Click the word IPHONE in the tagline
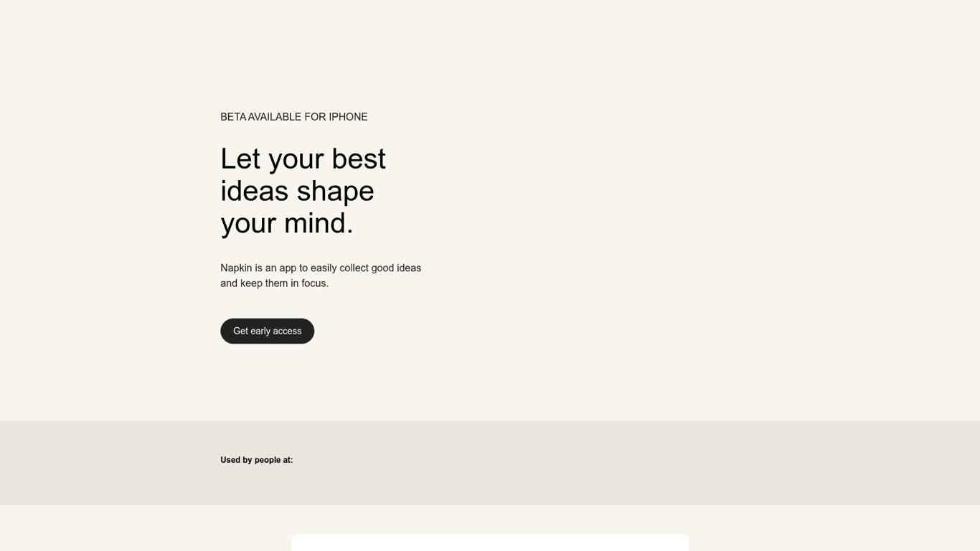 [348, 117]
